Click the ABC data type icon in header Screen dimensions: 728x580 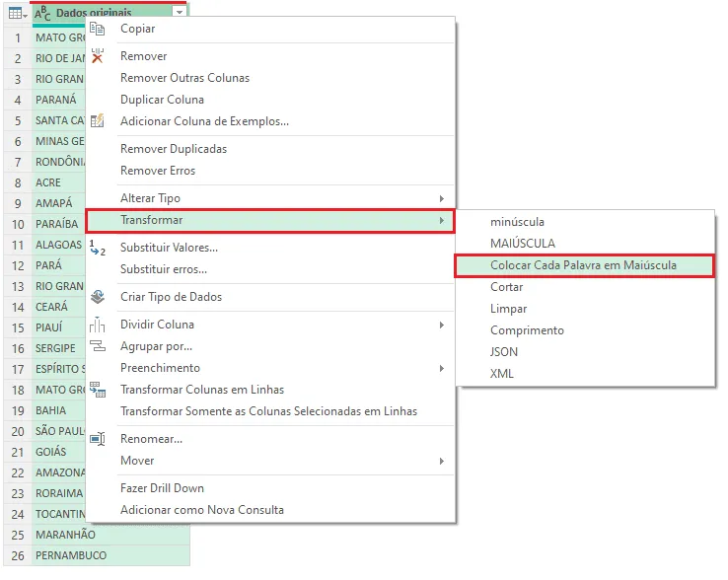pos(42,14)
